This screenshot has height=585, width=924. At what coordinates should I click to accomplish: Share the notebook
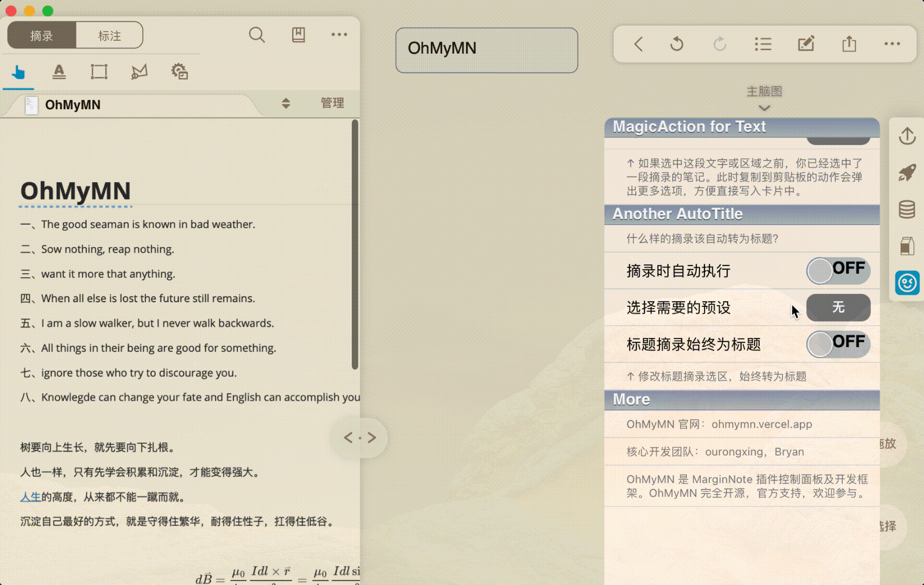(x=849, y=44)
